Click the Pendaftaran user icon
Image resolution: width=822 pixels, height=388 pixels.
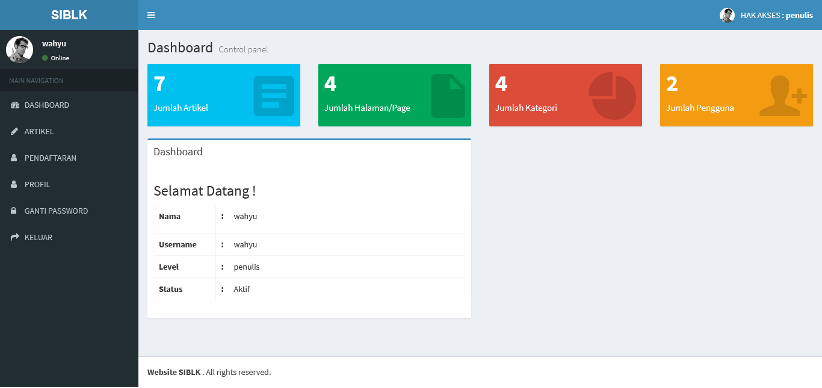pos(14,158)
